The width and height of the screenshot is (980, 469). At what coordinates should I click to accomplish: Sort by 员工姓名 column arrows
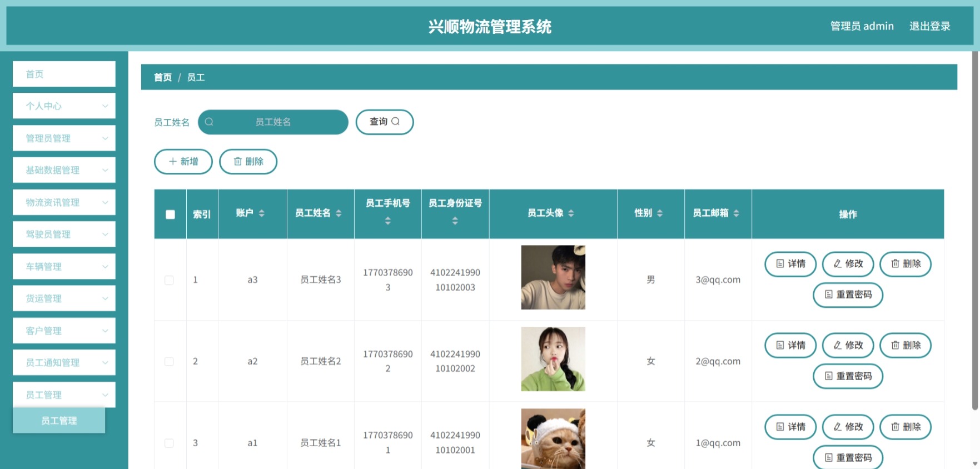pyautogui.click(x=339, y=213)
